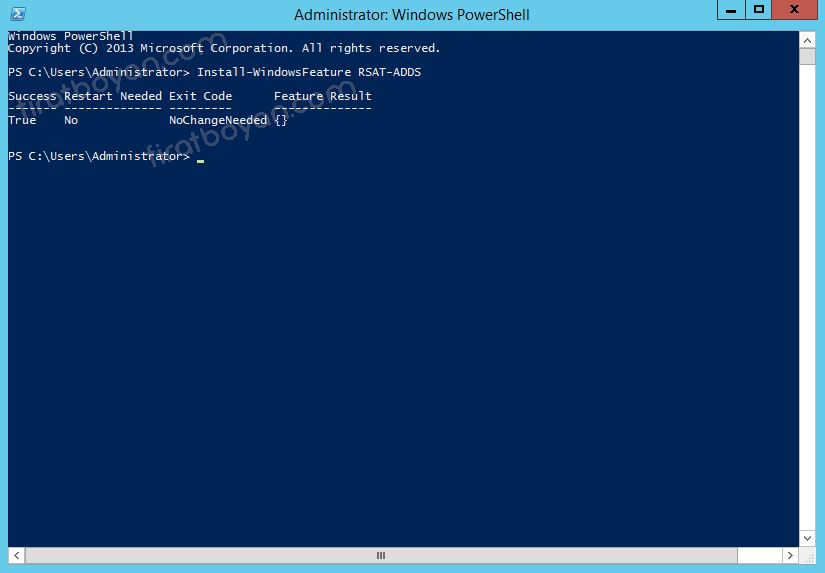Click the 'True' value under Success
The height and width of the screenshot is (573, 825).
coord(22,120)
